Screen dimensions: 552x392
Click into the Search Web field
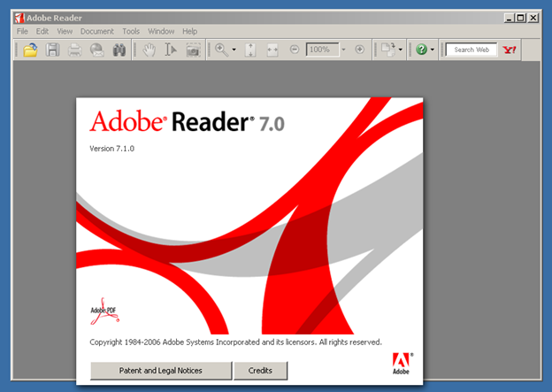(x=471, y=50)
